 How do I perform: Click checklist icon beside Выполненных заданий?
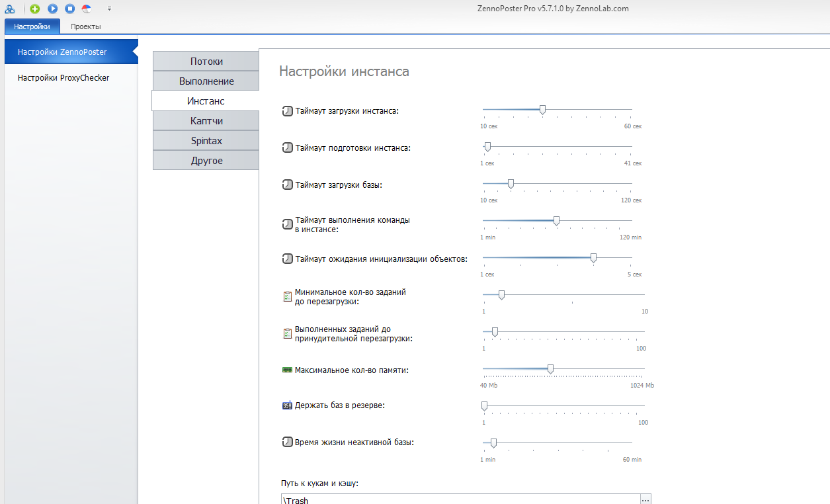(287, 333)
